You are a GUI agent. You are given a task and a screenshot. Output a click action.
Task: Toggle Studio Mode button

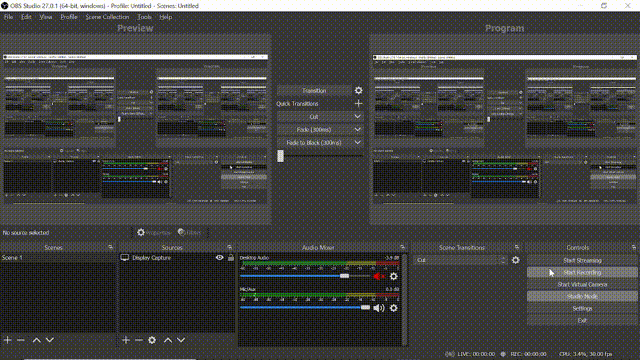[x=582, y=296]
